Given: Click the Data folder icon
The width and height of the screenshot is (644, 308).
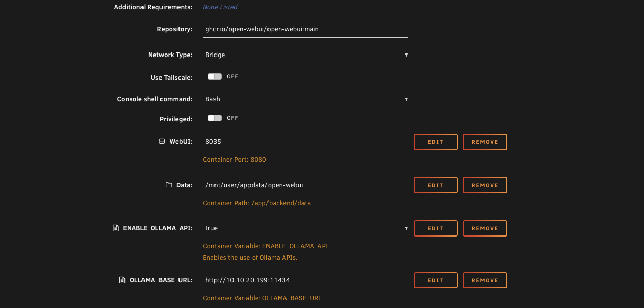Looking at the screenshot, I should coord(169,185).
